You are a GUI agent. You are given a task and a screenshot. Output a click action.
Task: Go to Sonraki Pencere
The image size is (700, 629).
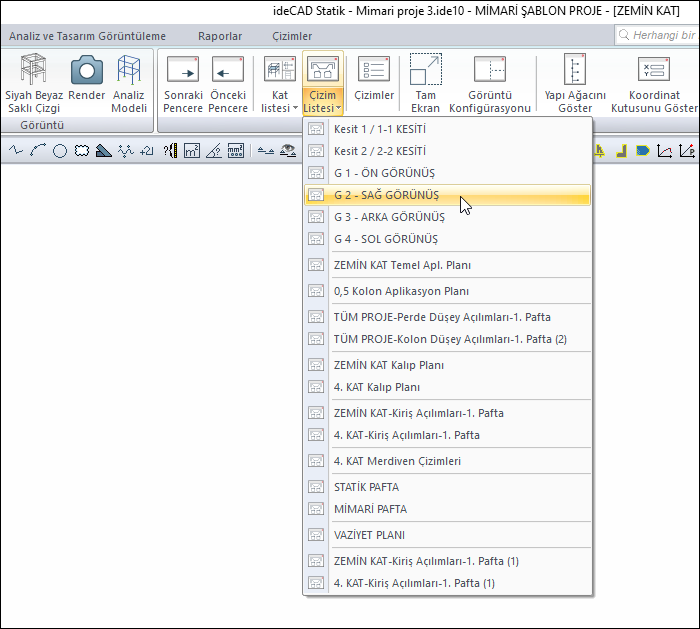(183, 72)
